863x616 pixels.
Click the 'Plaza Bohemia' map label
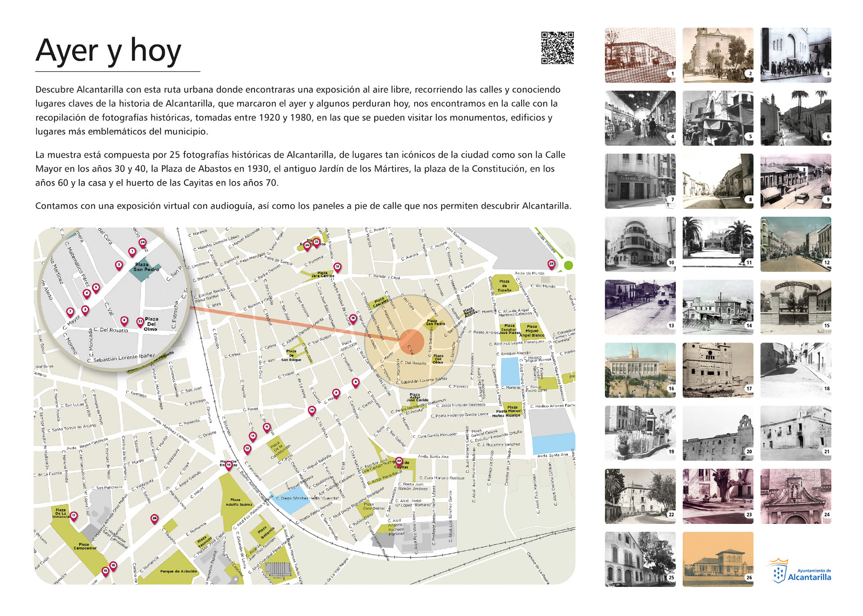[268, 533]
